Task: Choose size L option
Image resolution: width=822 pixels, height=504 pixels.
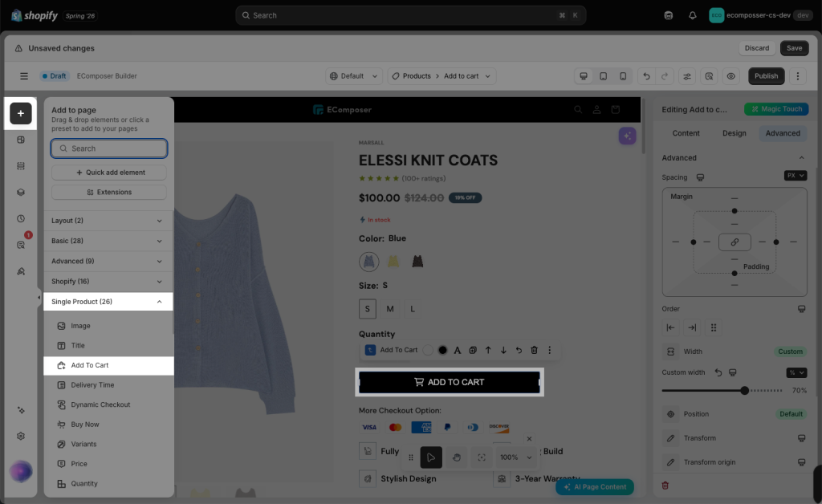Action: tap(413, 309)
